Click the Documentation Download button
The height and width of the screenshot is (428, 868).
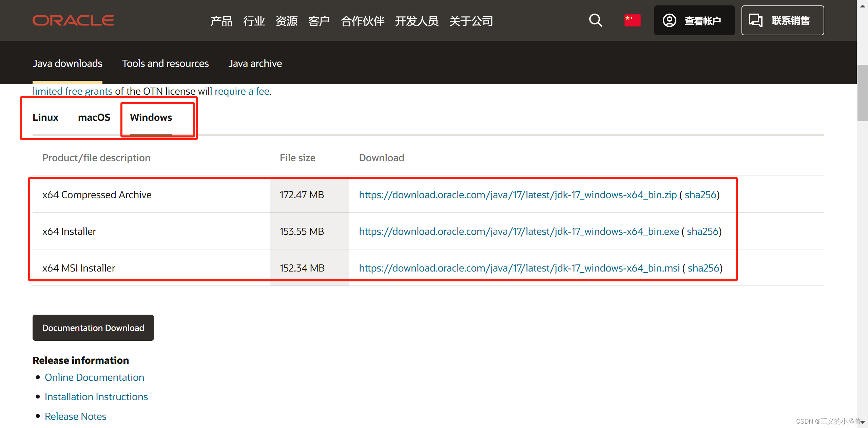[93, 328]
